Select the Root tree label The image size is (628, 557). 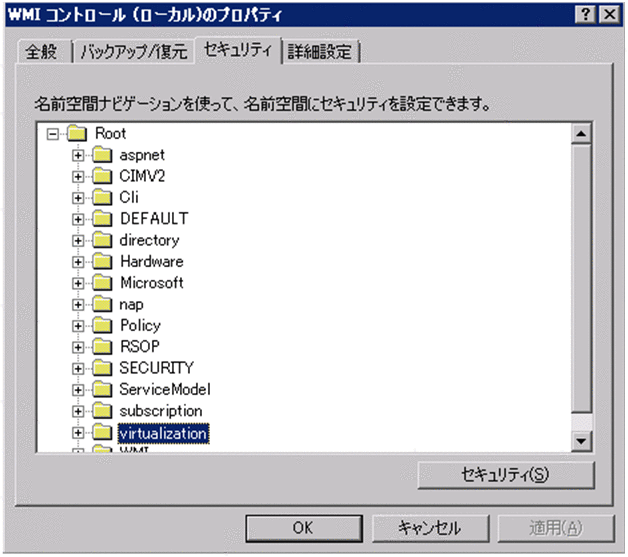pos(111,133)
